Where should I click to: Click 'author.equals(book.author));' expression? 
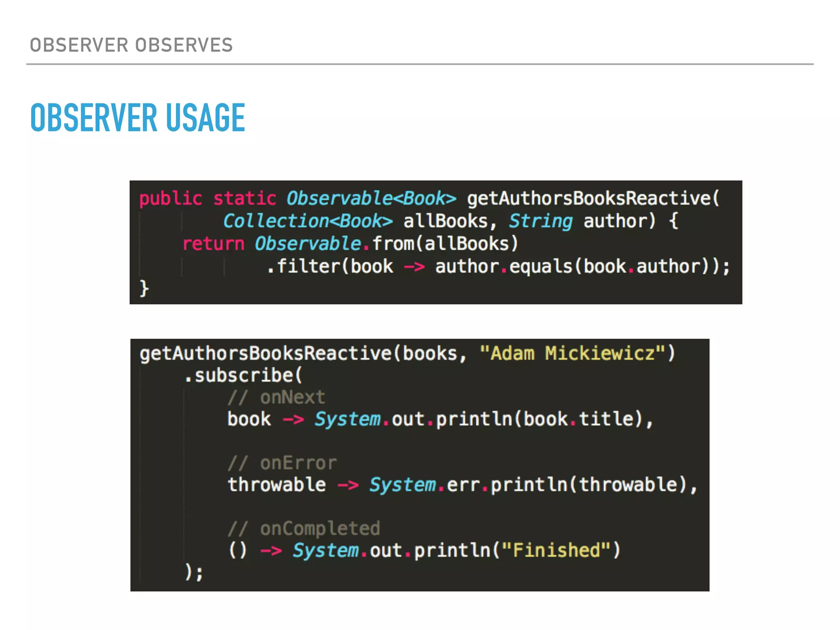tap(583, 267)
